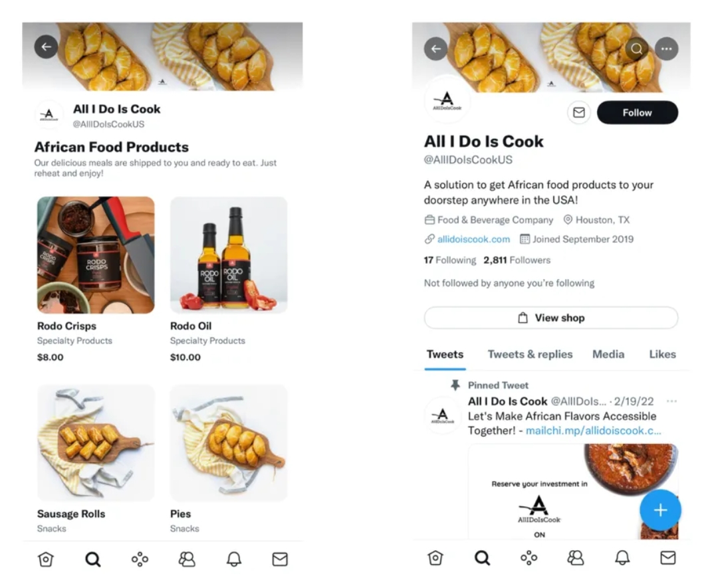This screenshot has width=718, height=588.
Task: Tap the back arrow on shop page
Action: 47,47
